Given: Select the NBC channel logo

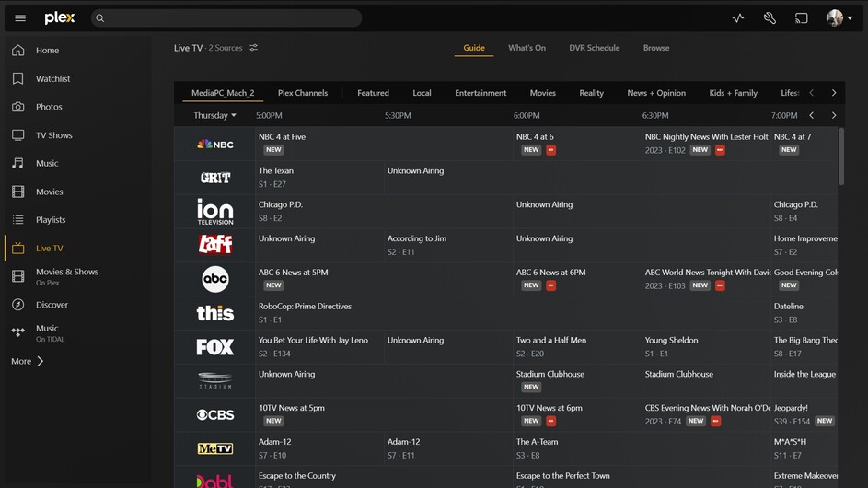Looking at the screenshot, I should (215, 144).
